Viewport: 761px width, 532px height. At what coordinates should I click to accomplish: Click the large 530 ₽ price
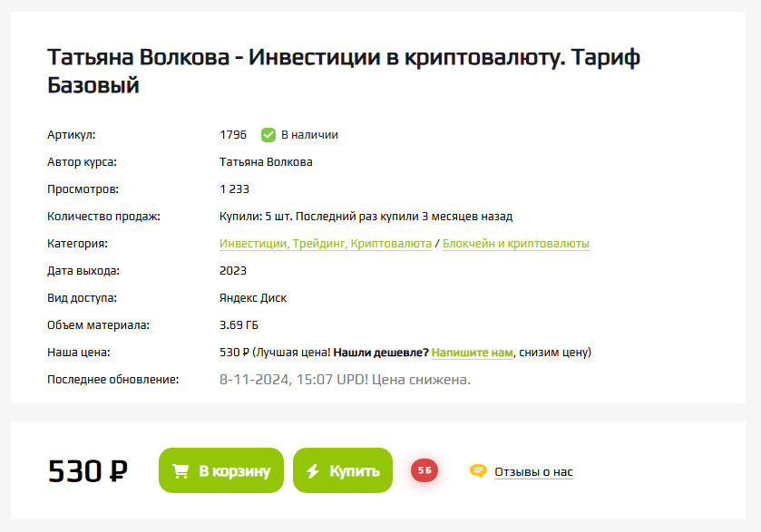click(87, 471)
